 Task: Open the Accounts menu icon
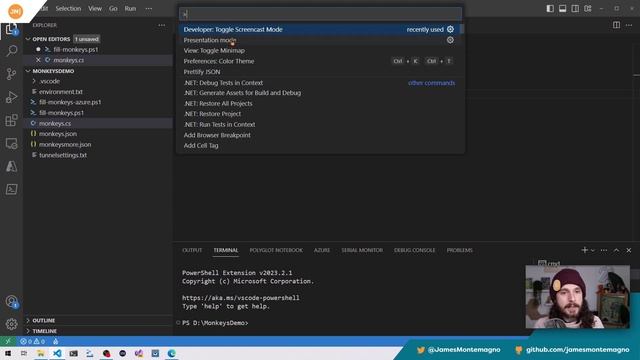pyautogui.click(x=11, y=302)
